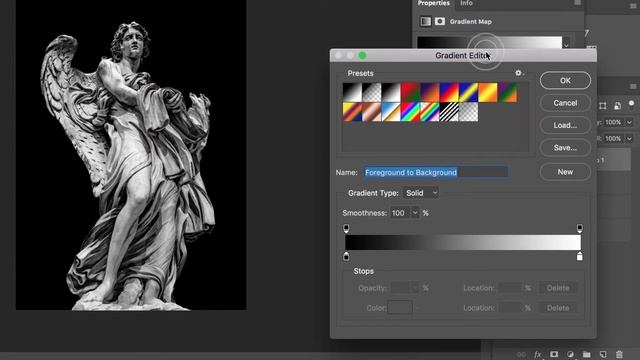Viewport: 640px width, 360px height.
Task: Select the Blue Red Yellow gradient preset
Action: 449,92
